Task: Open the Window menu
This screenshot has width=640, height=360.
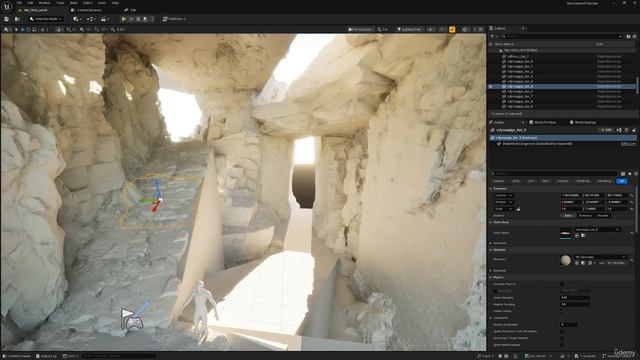Action: 44,3
